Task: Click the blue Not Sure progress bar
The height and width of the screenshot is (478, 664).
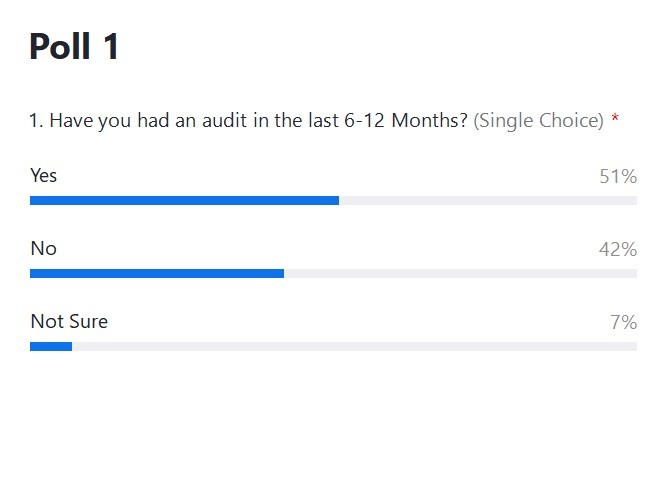Action: tap(51, 347)
